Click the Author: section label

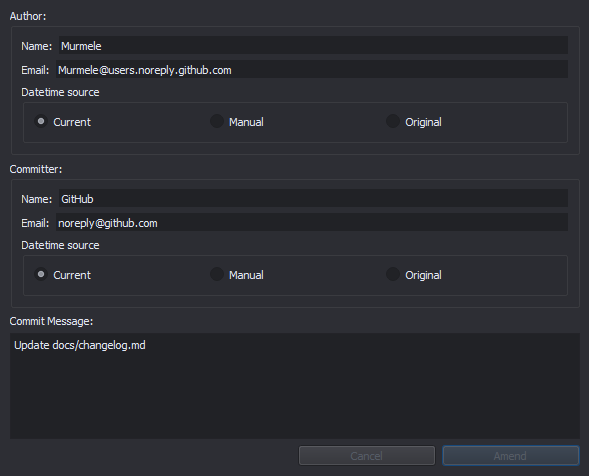tap(28, 16)
